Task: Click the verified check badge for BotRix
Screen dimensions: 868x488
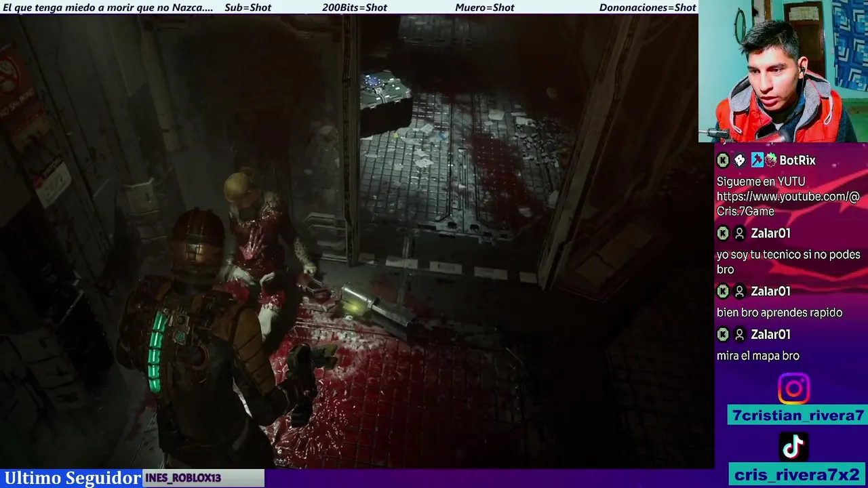Action: point(771,161)
